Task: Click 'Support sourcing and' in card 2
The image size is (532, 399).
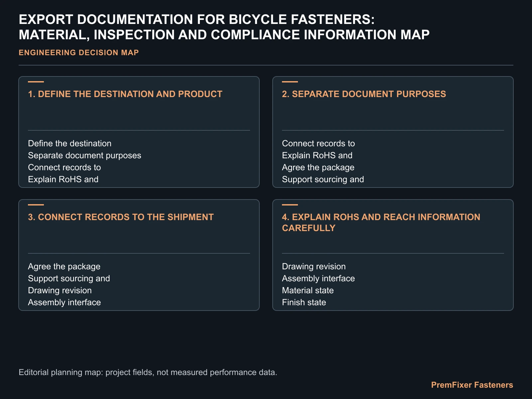Action: point(323,180)
